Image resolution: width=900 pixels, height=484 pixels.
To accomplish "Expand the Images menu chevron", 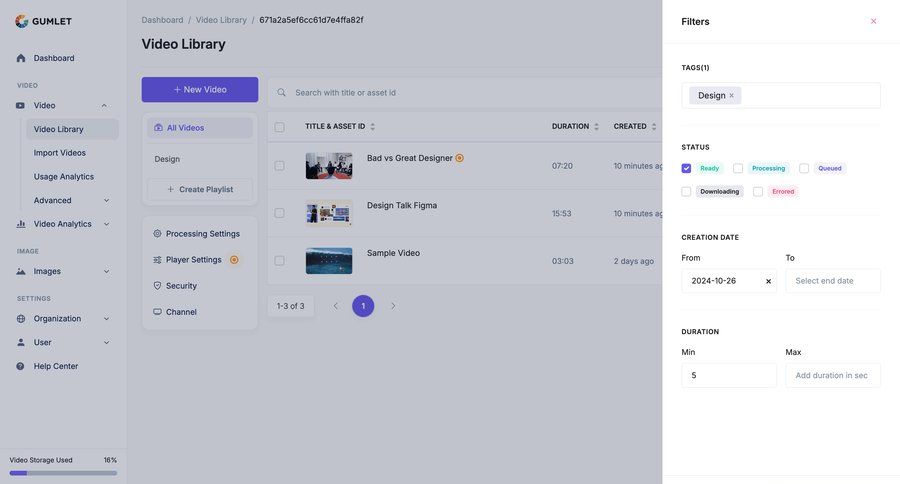I will tap(107, 272).
